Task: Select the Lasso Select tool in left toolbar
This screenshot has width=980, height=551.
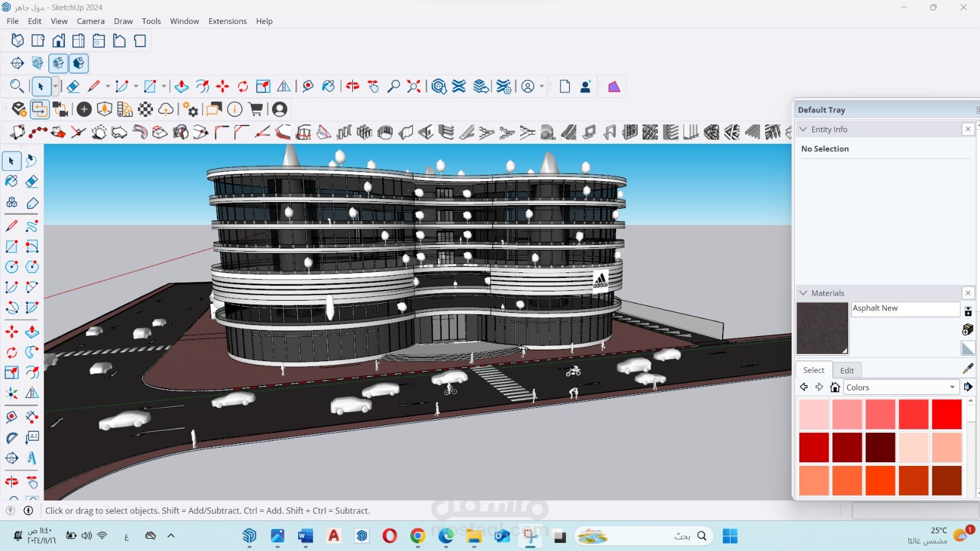Action: point(32,161)
